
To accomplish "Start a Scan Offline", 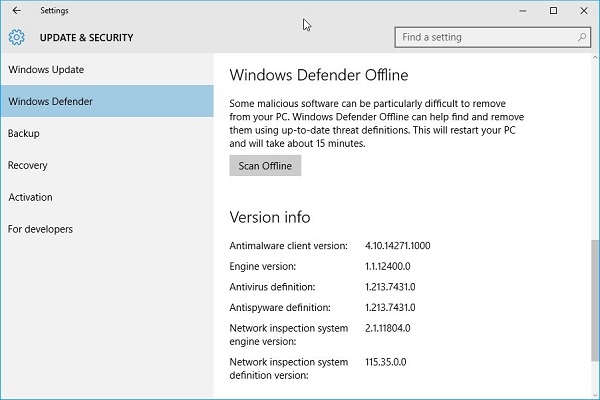I will pyautogui.click(x=265, y=165).
